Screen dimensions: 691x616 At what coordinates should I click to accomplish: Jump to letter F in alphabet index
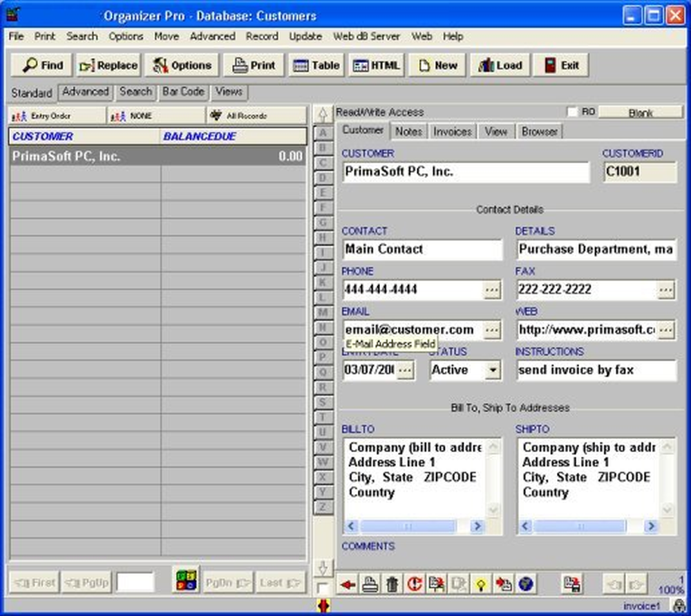(323, 207)
